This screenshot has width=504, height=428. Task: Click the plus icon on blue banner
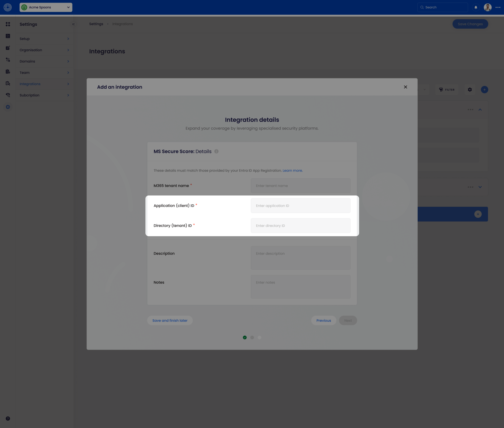click(x=478, y=214)
